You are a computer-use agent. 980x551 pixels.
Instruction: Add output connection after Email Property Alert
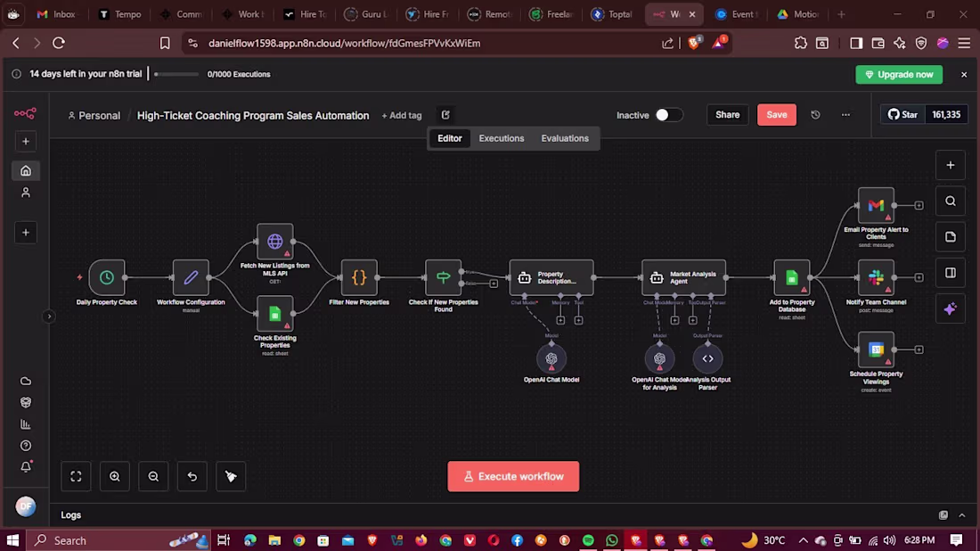919,205
